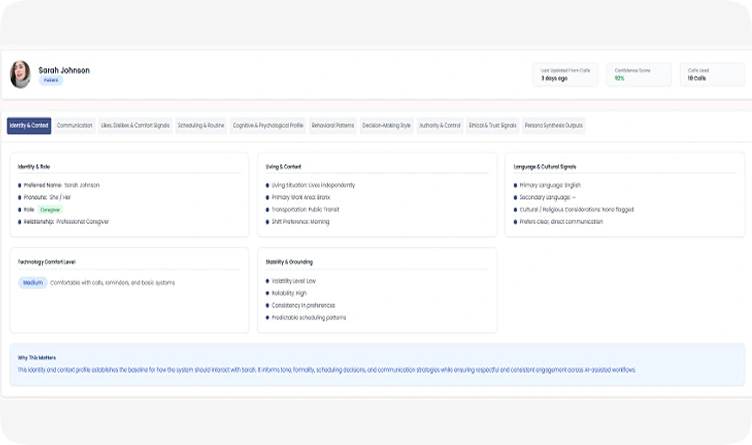Select the 'Secondary Language' row

544,197
